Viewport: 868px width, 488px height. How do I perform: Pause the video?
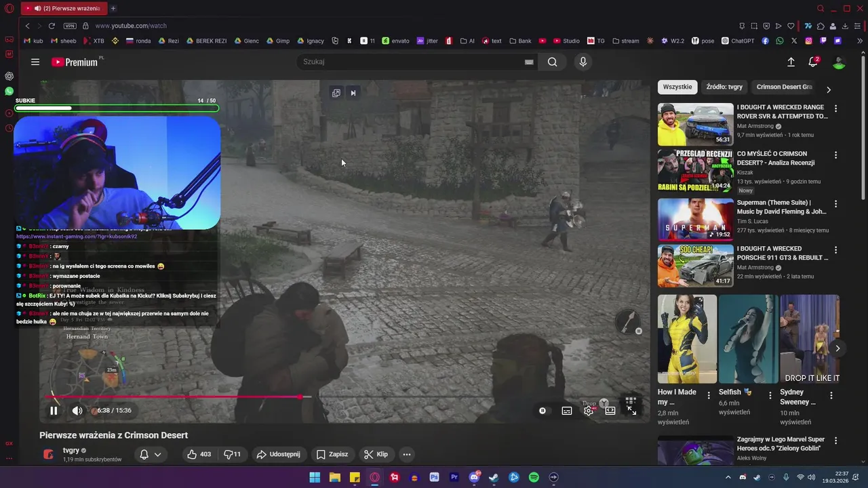[x=54, y=411]
